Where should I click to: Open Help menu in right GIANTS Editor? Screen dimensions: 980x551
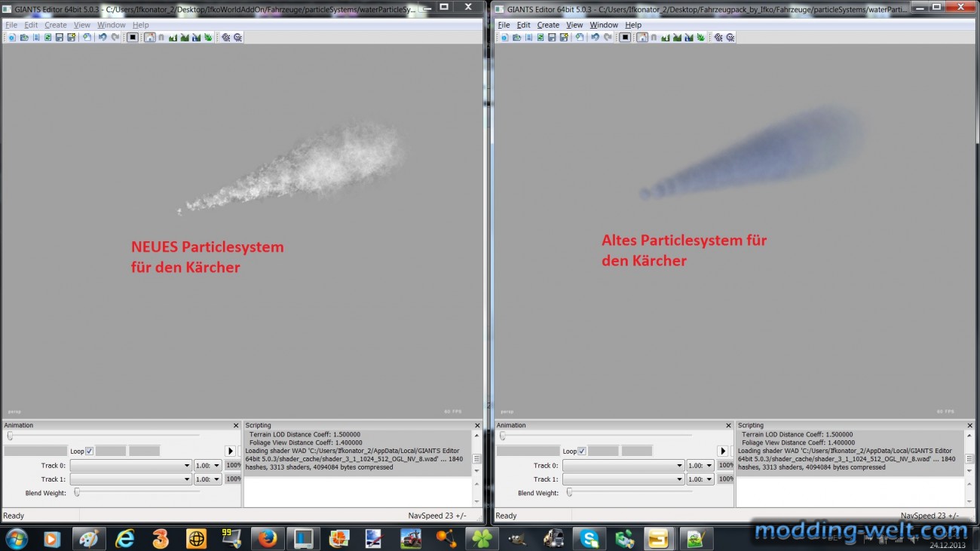point(633,25)
